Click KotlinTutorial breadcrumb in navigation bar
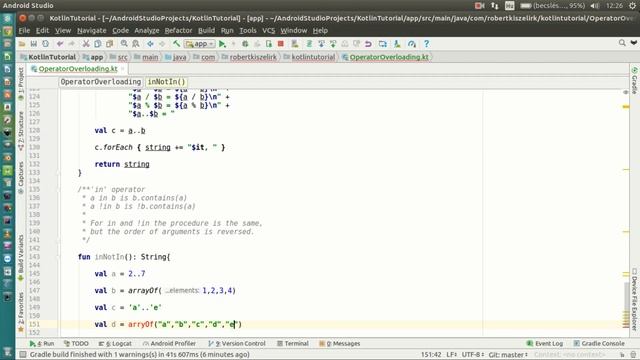 pyautogui.click(x=49, y=57)
